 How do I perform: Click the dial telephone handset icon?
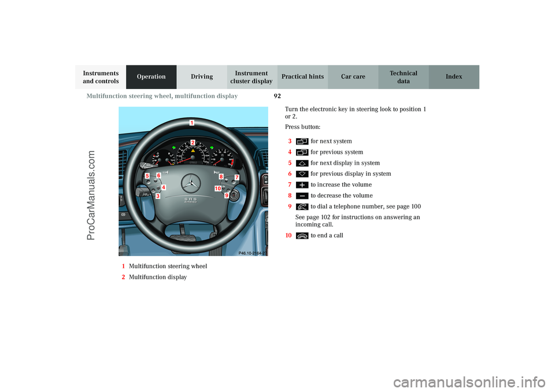302,207
